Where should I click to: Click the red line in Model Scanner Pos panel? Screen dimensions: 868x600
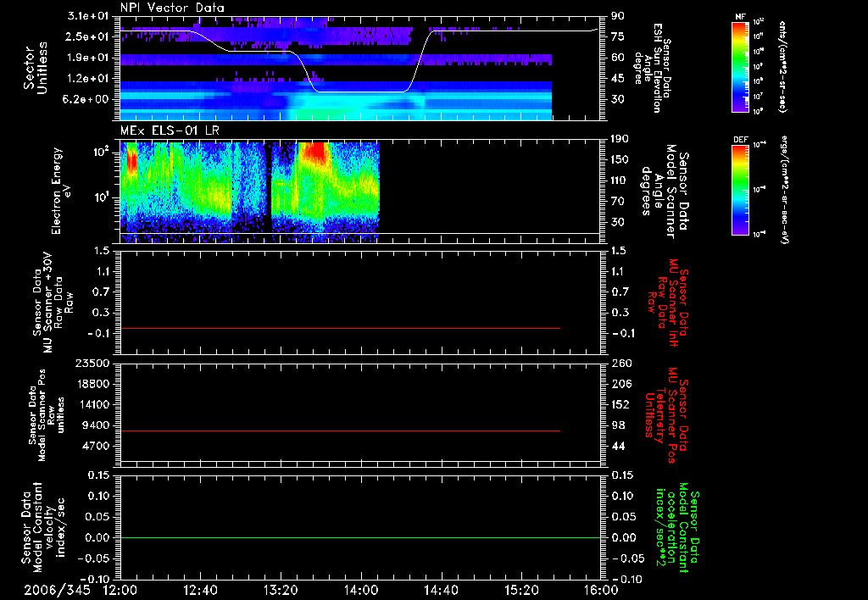coord(340,431)
